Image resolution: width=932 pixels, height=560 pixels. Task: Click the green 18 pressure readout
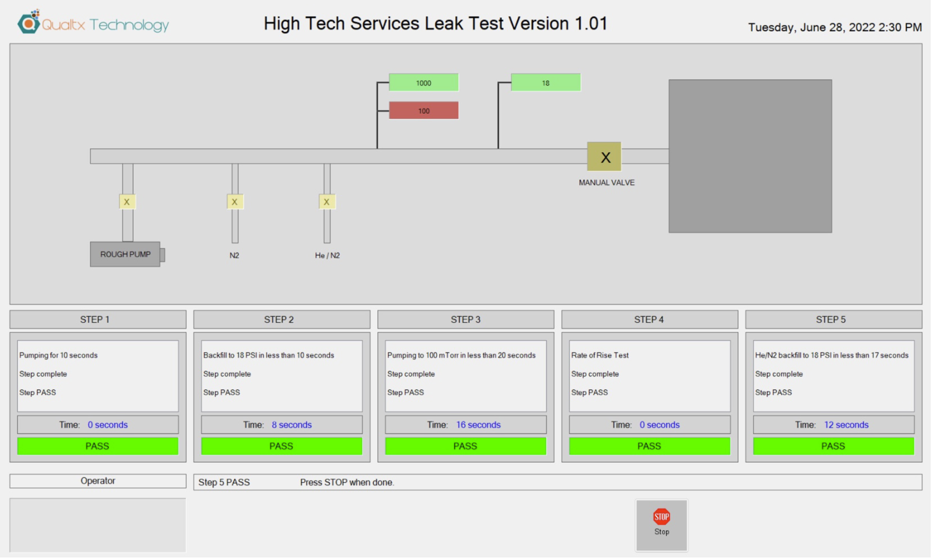(545, 82)
